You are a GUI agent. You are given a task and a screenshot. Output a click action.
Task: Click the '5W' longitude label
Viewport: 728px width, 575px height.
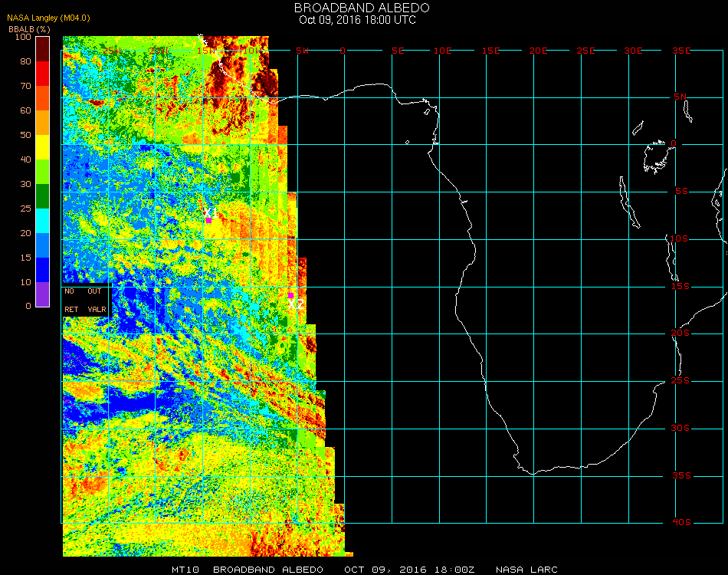pos(302,51)
